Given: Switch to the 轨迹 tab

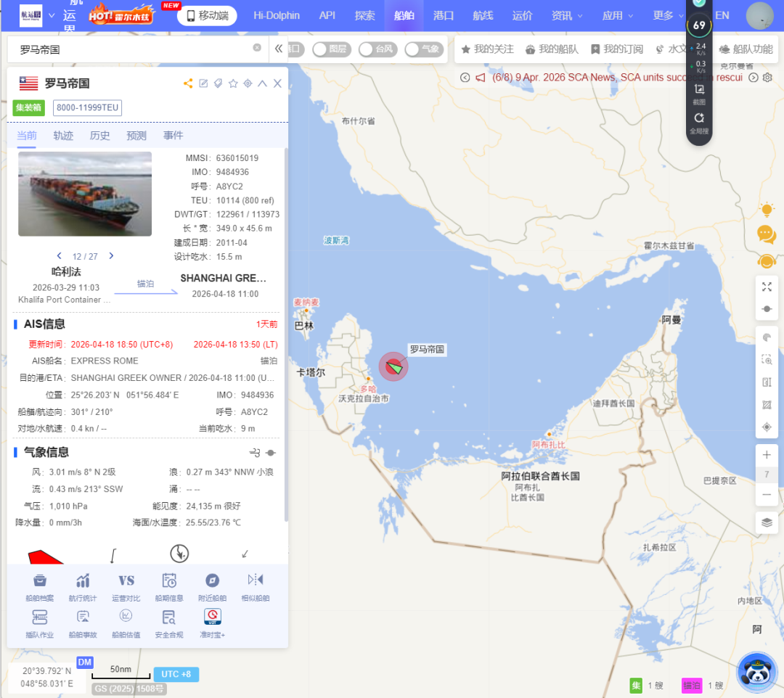Looking at the screenshot, I should tap(63, 136).
